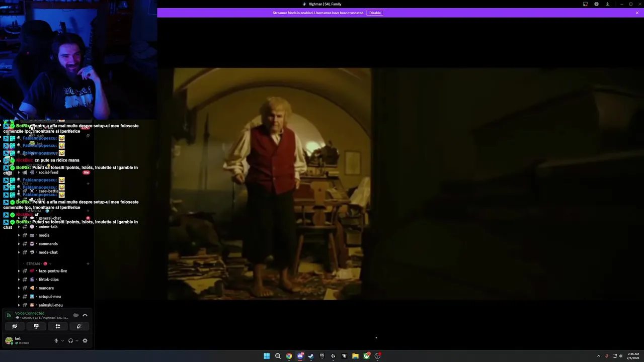Expand threads arrow beside faze-pentru-live
The image size is (644, 362).
pyautogui.click(x=19, y=271)
